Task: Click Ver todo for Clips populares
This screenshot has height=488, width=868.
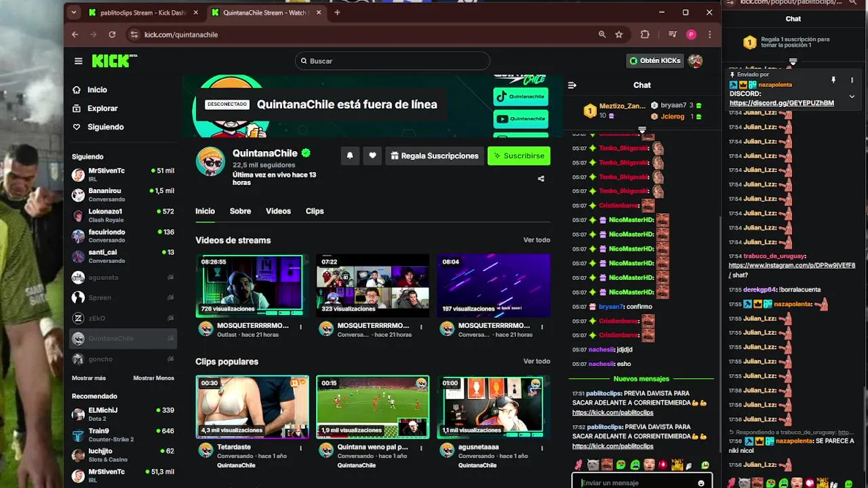Action: [536, 361]
